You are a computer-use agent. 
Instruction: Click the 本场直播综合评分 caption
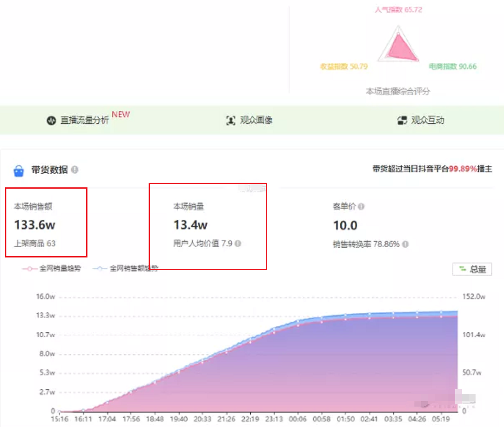(398, 91)
